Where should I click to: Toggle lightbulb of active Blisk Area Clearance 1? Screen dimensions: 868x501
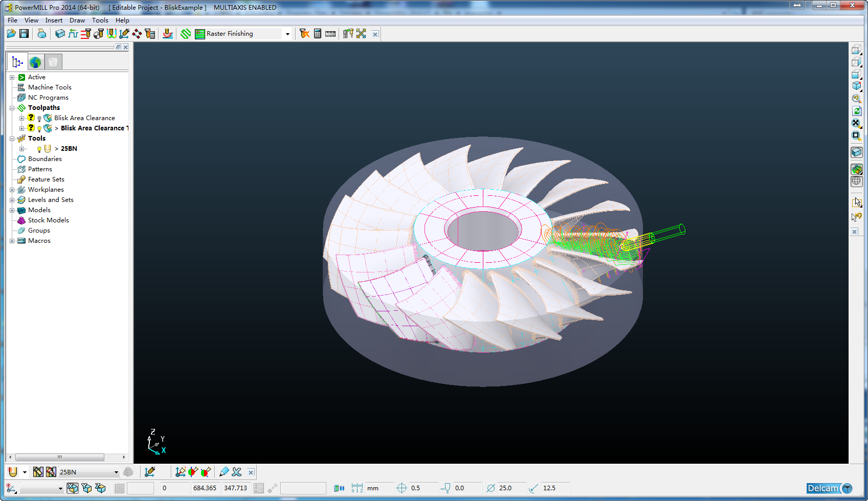coord(39,129)
